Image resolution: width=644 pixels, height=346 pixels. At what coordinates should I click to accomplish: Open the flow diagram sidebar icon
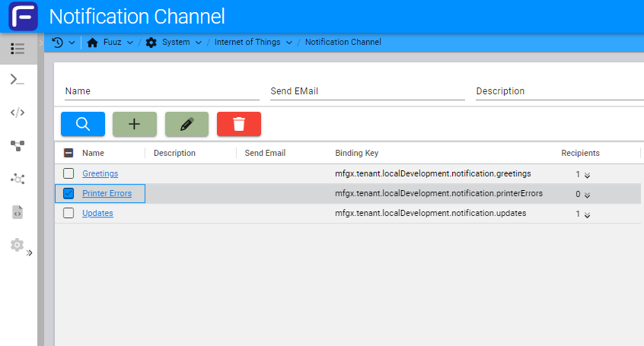click(18, 145)
